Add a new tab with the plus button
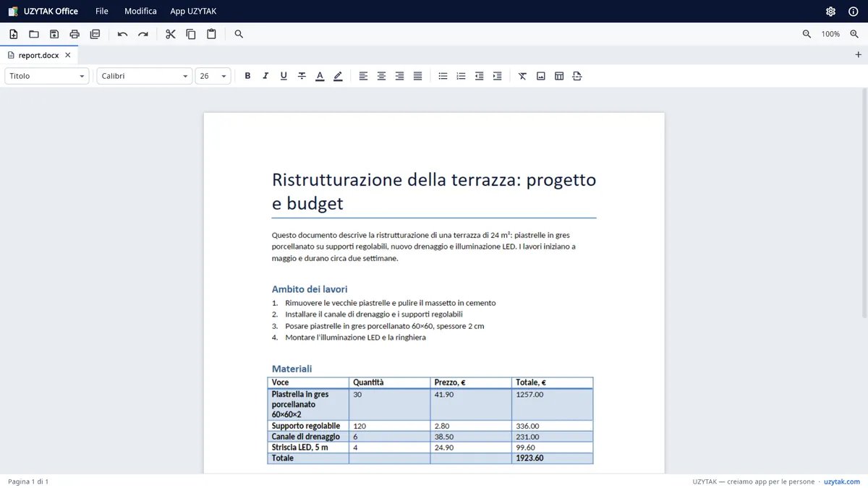 click(859, 55)
